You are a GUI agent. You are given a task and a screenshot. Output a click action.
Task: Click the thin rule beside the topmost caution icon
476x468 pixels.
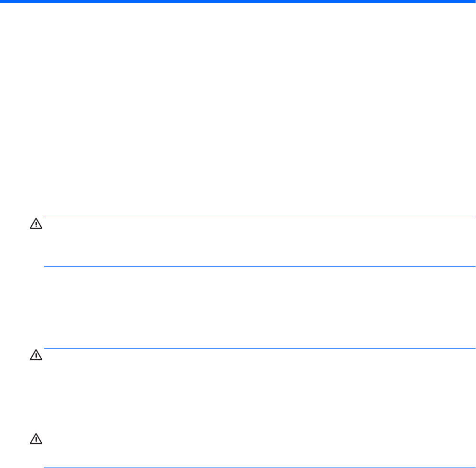click(259, 217)
